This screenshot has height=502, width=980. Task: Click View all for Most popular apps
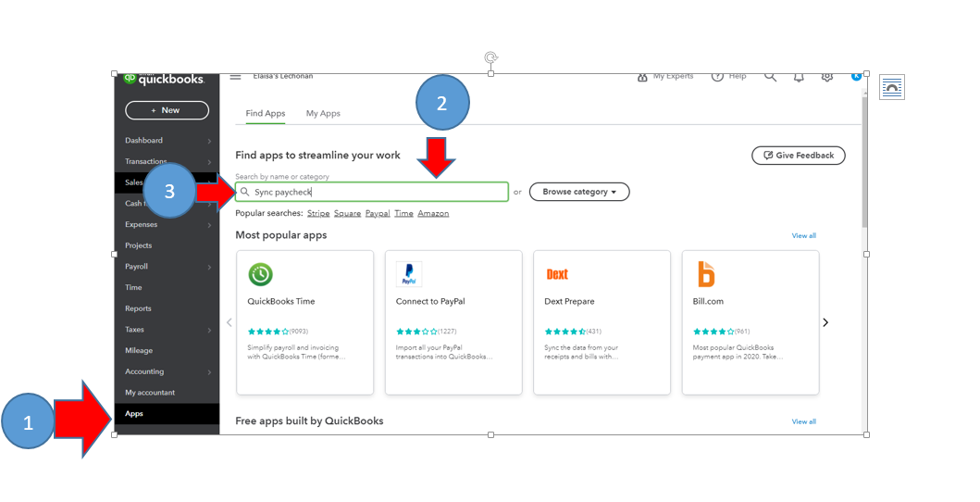pyautogui.click(x=804, y=235)
